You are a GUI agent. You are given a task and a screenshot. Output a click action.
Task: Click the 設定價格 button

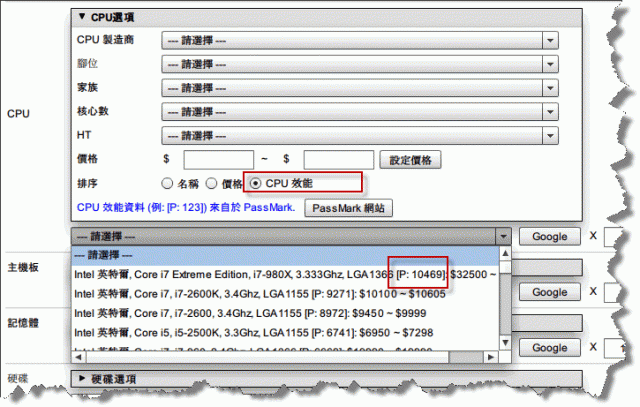click(x=410, y=160)
